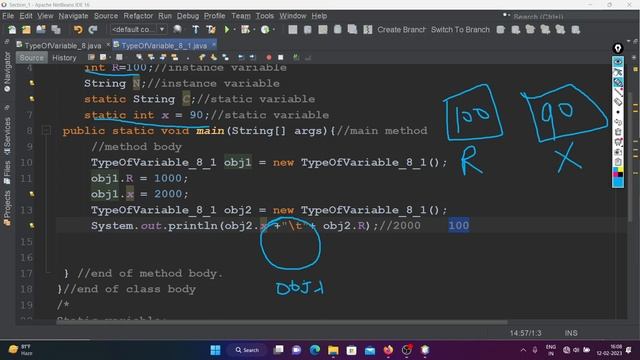Select the line tool in annotation palette

pos(618,92)
